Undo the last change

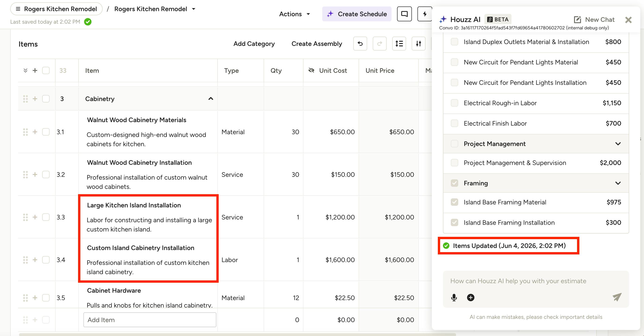click(x=360, y=44)
